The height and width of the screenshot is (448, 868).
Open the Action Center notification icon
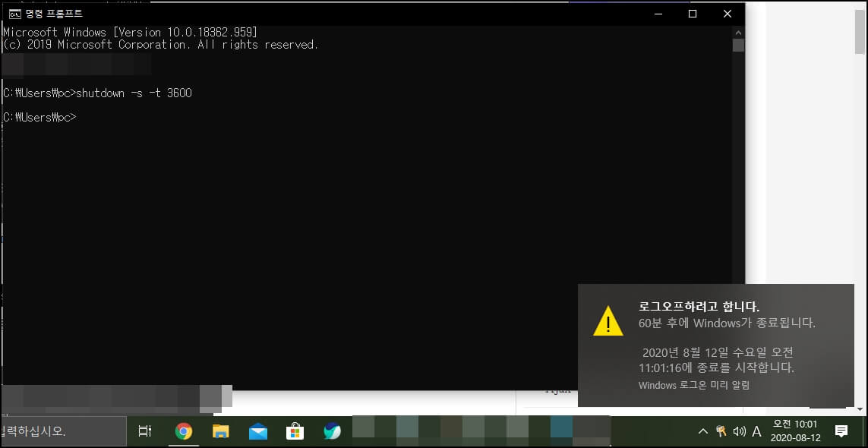pos(841,431)
